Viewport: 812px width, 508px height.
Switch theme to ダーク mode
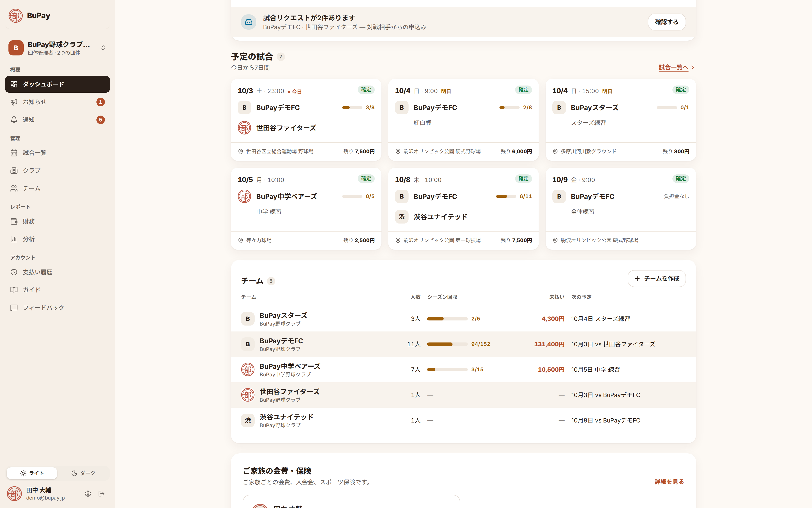pyautogui.click(x=83, y=473)
